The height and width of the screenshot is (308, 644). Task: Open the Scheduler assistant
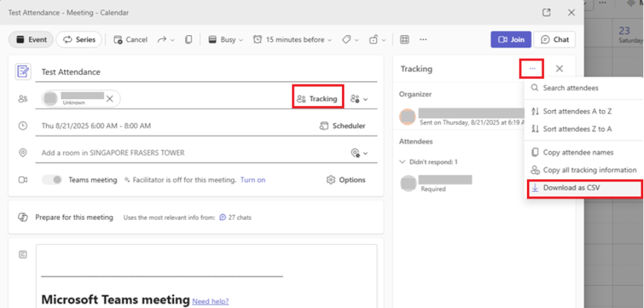coord(343,126)
